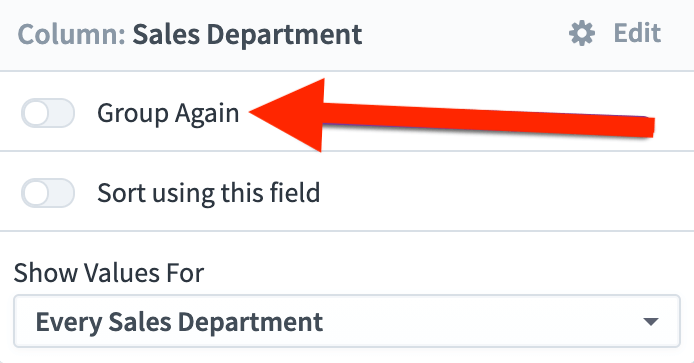Screen dimensions: 694x363
Task: Enable the Group Again toggle switch
Action: (48, 113)
